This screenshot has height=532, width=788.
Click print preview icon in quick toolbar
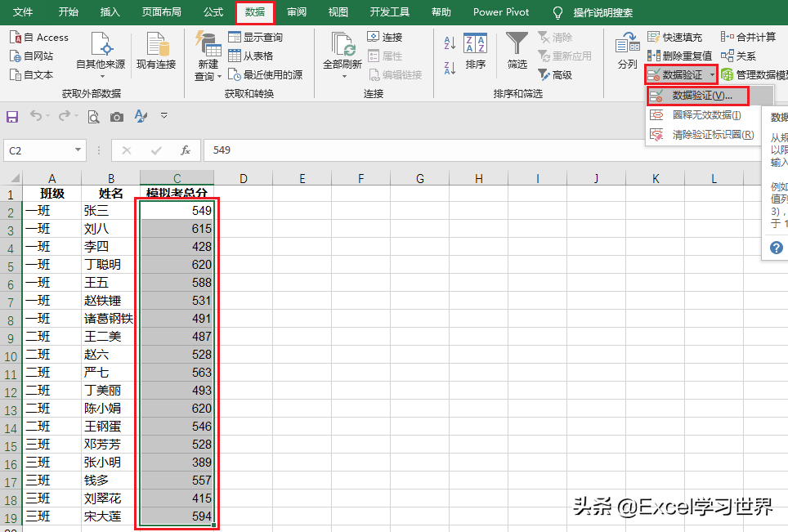click(93, 117)
